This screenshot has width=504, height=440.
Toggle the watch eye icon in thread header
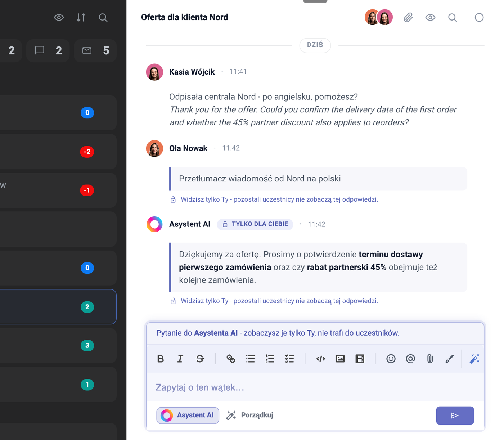click(430, 17)
